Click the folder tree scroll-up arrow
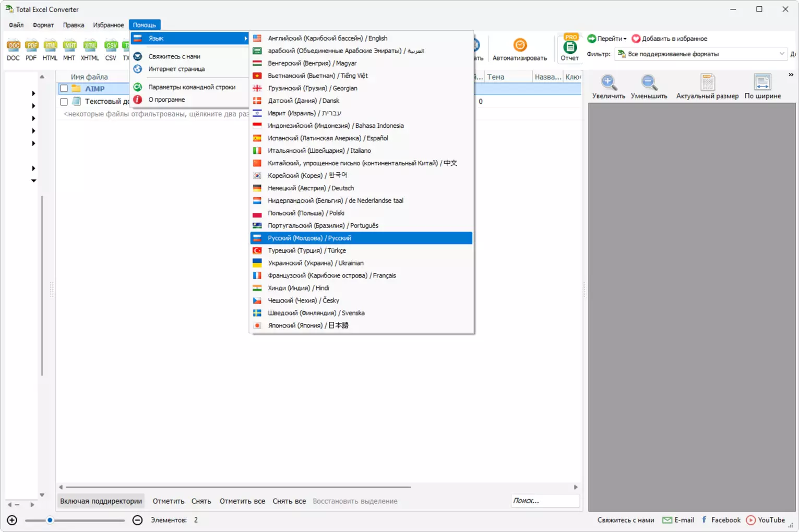 42,77
